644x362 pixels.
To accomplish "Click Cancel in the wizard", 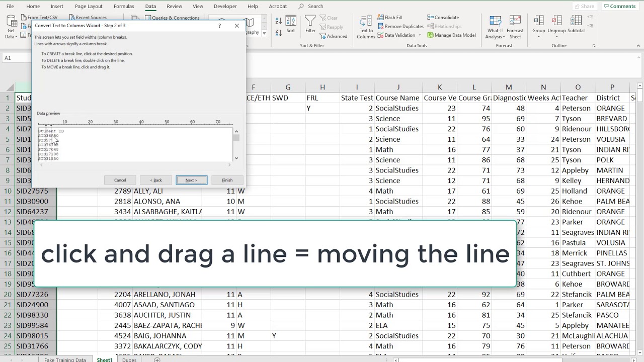I will (x=120, y=180).
